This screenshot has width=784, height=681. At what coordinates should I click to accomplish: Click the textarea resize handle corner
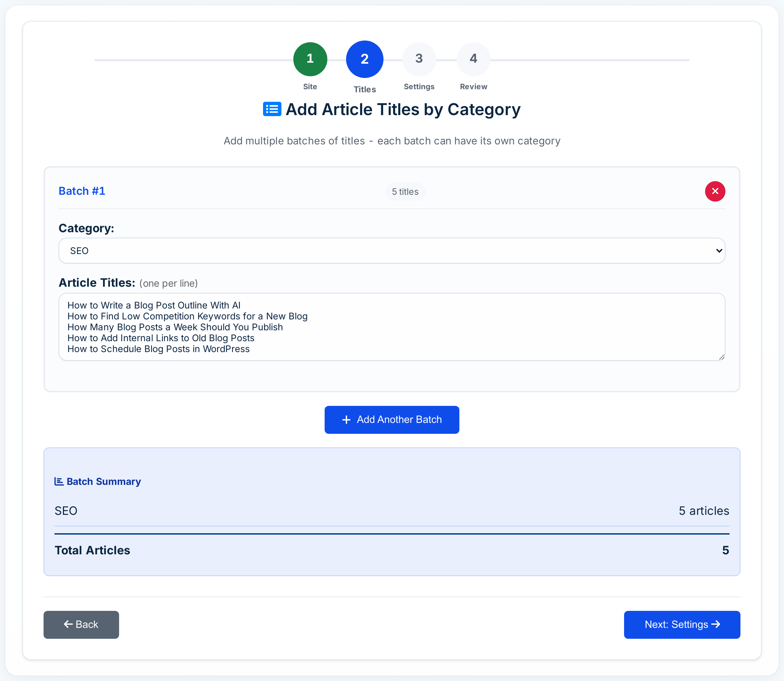(x=721, y=357)
